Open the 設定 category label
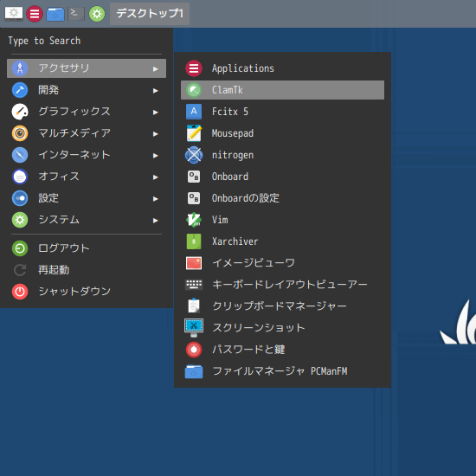476x476 pixels. pos(48,198)
